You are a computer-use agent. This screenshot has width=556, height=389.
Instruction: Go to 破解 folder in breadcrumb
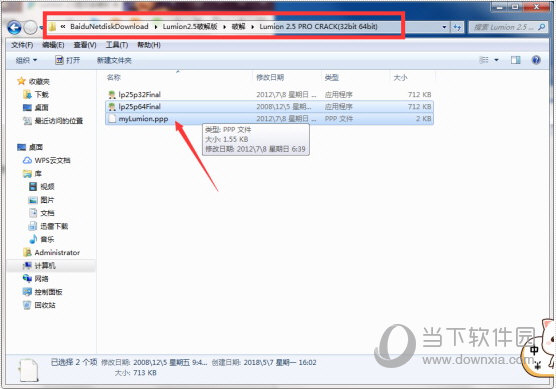tap(239, 27)
